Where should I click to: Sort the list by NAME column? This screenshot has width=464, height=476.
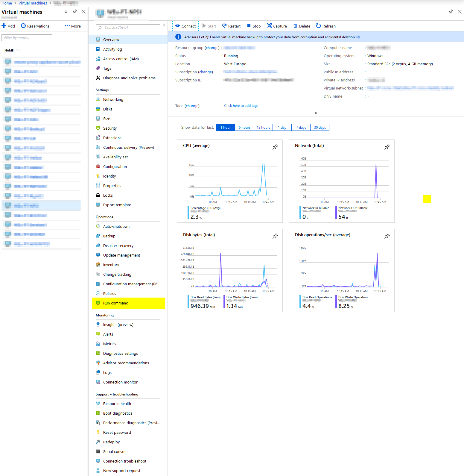pos(12,50)
